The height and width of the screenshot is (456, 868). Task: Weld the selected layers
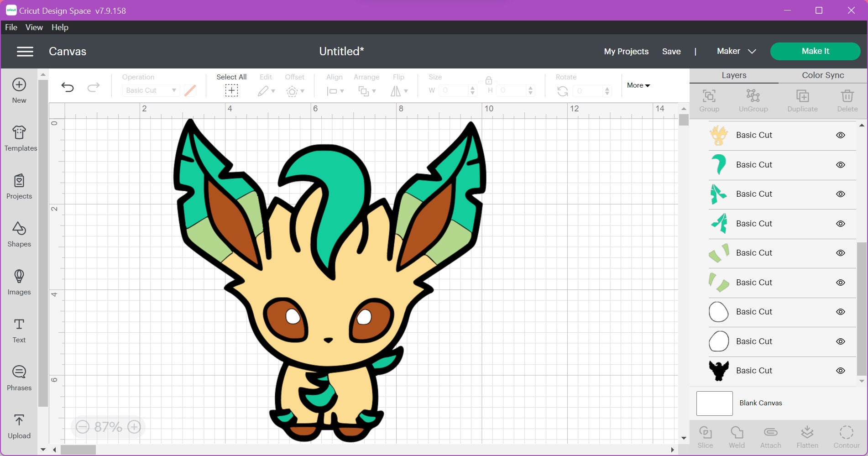click(x=737, y=436)
